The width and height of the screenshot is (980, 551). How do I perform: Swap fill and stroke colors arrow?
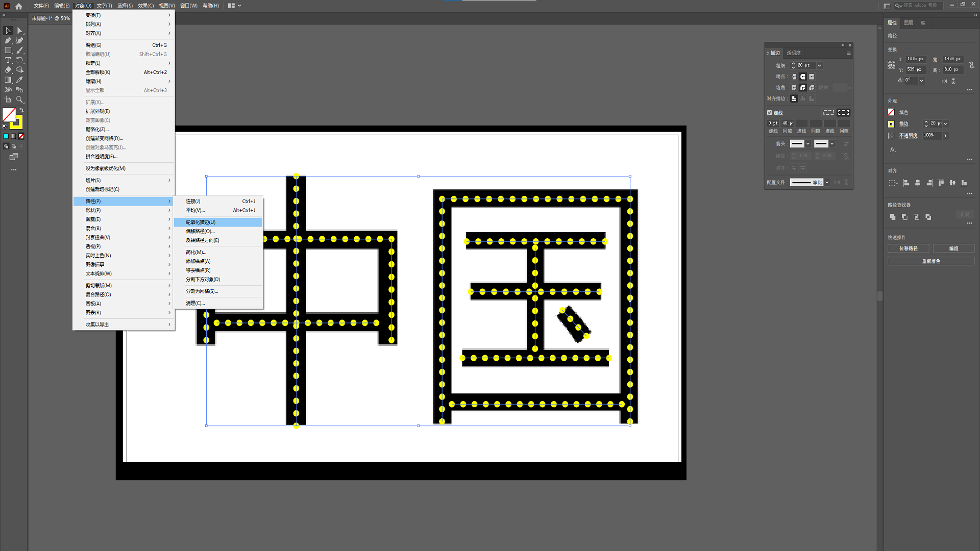pyautogui.click(x=21, y=110)
